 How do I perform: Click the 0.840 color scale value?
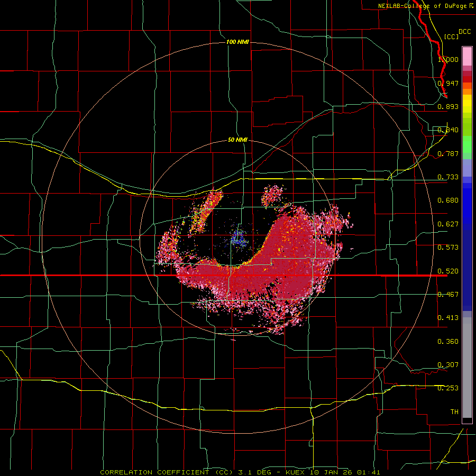(x=448, y=130)
